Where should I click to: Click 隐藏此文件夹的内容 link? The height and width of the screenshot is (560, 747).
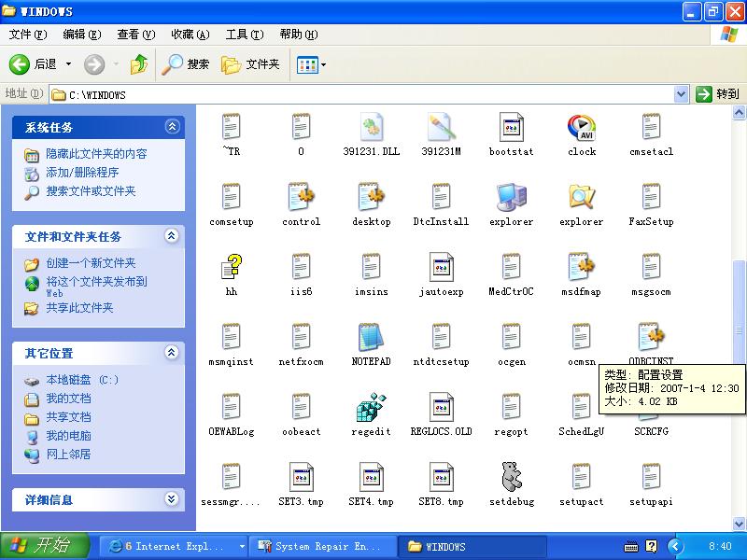point(96,154)
